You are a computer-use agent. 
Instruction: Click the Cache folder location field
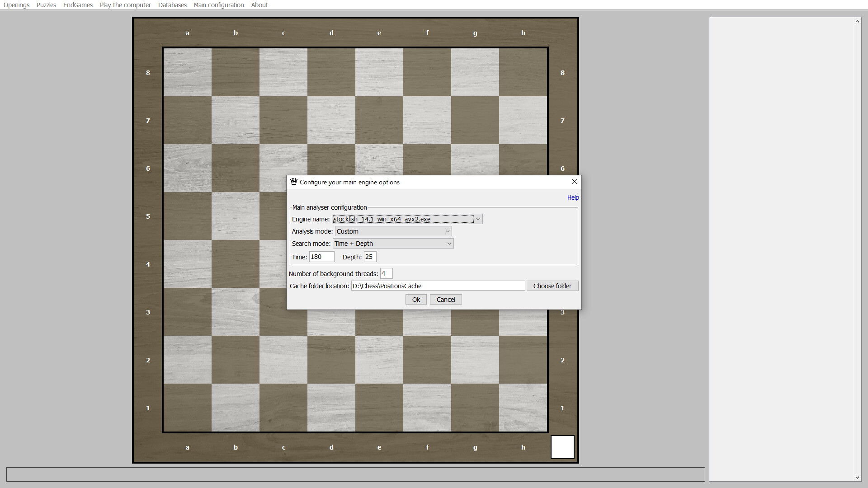coord(438,286)
